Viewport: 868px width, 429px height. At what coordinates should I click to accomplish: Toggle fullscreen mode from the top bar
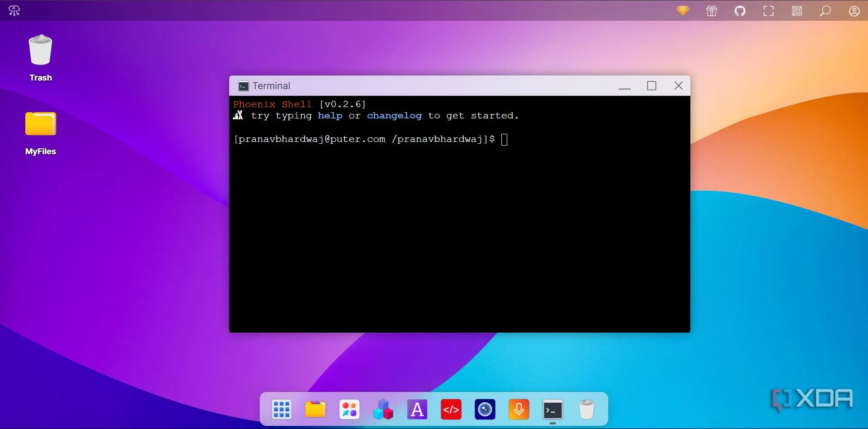(x=769, y=11)
